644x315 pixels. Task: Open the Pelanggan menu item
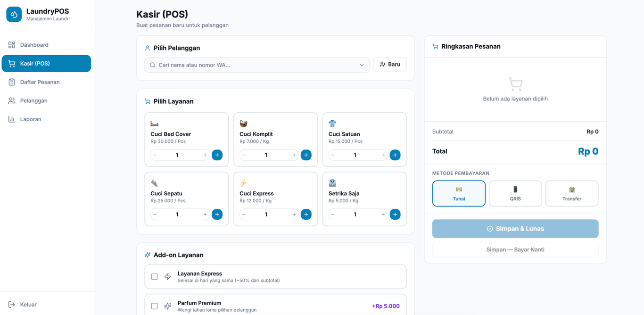click(x=46, y=100)
